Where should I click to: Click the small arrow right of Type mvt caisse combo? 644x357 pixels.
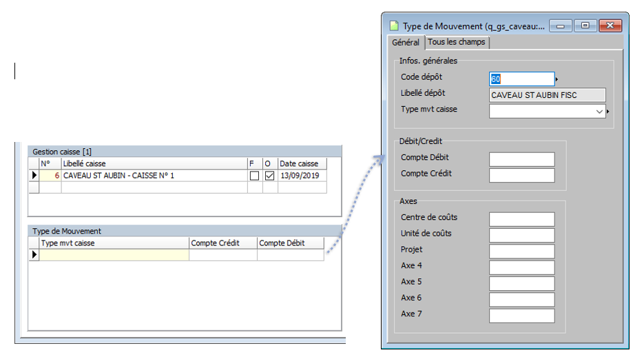coord(609,111)
